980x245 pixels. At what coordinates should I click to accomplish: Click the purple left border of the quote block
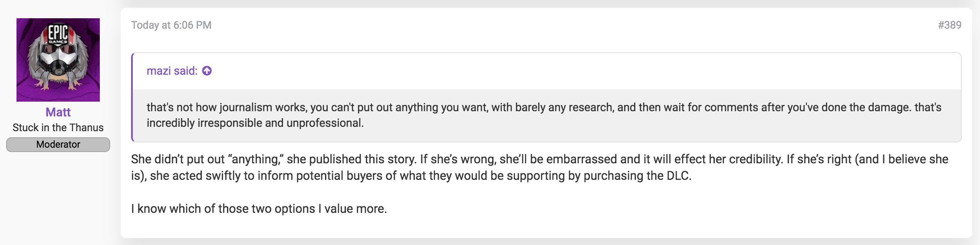point(132,97)
